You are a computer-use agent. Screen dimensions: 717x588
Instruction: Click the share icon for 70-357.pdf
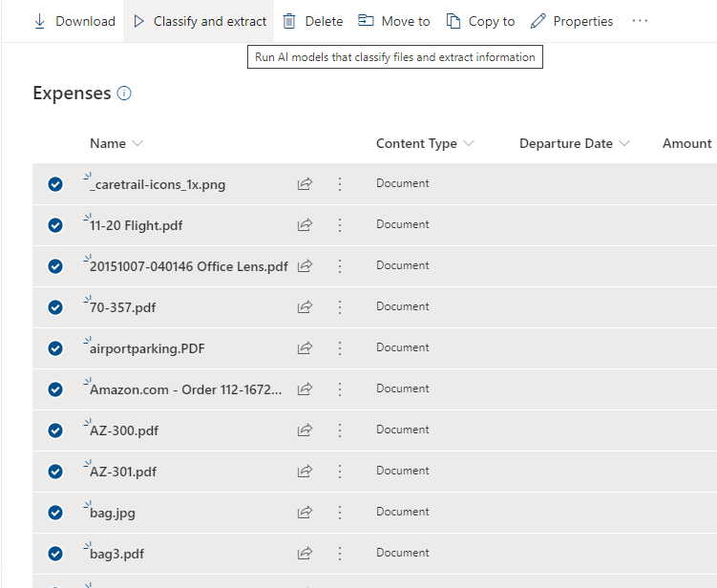click(305, 307)
